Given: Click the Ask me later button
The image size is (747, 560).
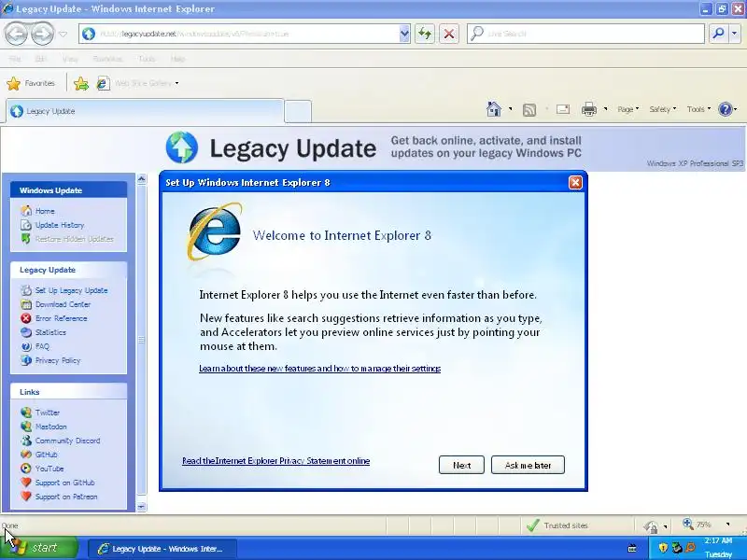Looking at the screenshot, I should point(528,465).
